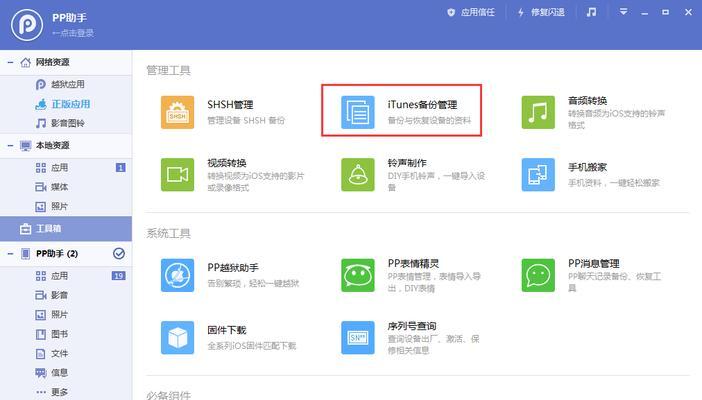The width and height of the screenshot is (702, 400).
Task: Click the music note icon in title bar
Action: click(x=591, y=12)
